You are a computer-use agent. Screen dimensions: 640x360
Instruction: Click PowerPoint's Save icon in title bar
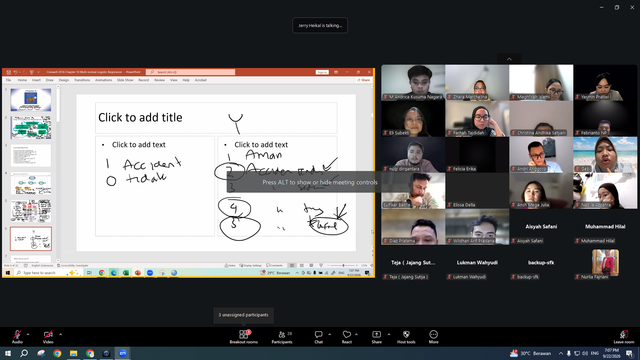point(9,72)
